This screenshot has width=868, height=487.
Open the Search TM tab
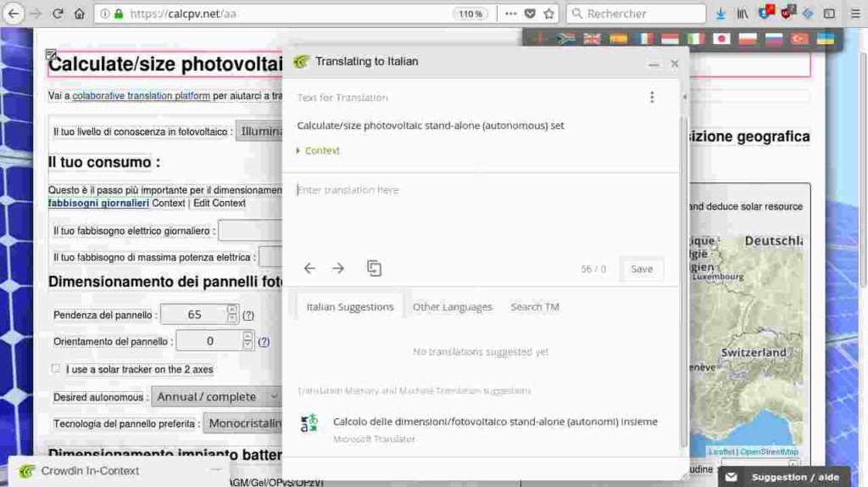pyautogui.click(x=534, y=306)
